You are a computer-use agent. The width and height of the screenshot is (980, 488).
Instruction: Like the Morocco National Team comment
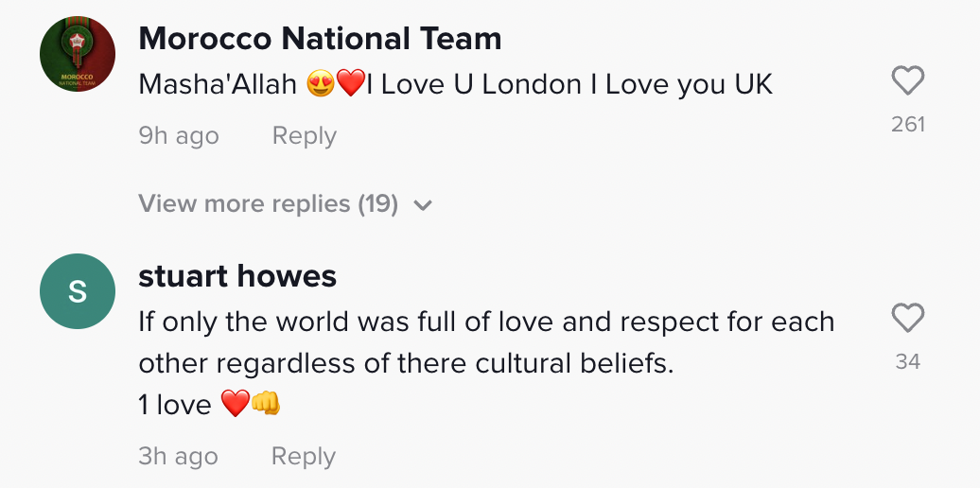[907, 82]
